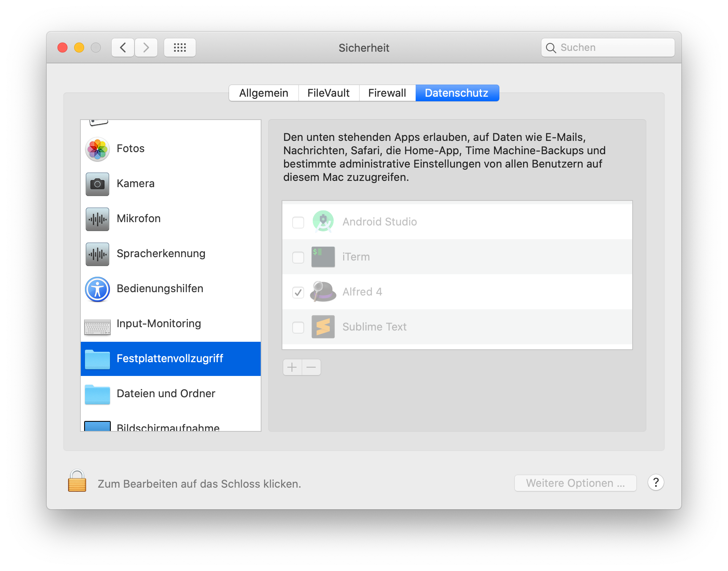Click the Input-Monitoring keyboard icon
Viewport: 728px width, 571px height.
point(97,324)
